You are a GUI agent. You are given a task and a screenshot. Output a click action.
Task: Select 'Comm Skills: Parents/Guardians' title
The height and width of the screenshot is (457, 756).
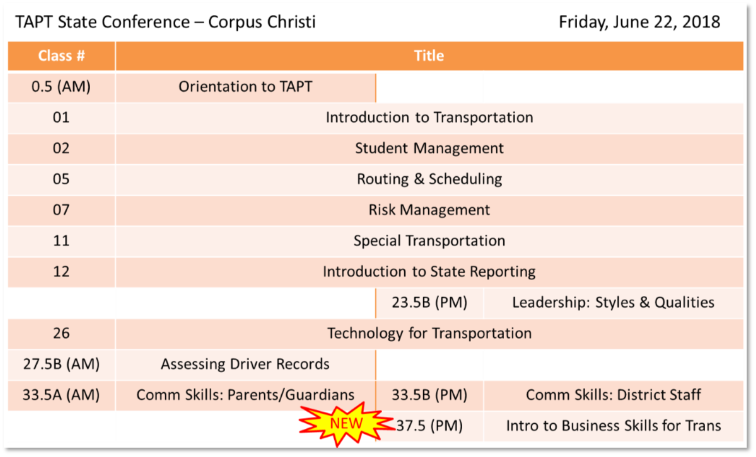point(245,396)
